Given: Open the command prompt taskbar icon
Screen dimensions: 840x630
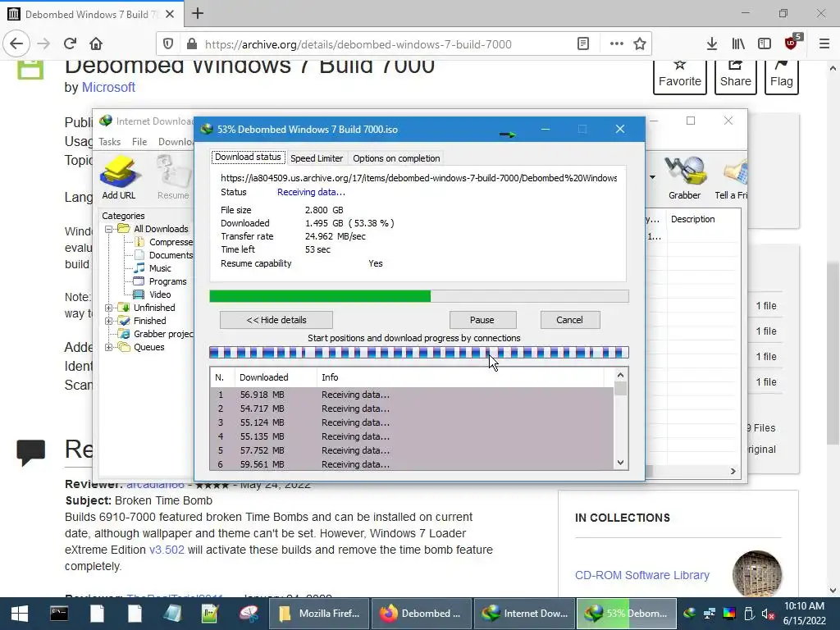Looking at the screenshot, I should point(59,614).
